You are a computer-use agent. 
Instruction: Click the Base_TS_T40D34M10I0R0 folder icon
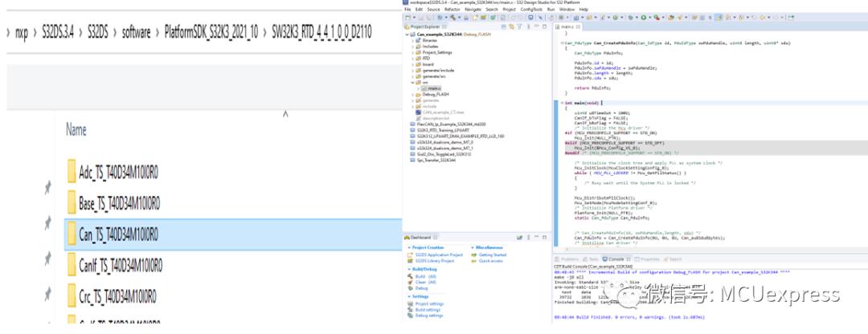tap(72, 203)
